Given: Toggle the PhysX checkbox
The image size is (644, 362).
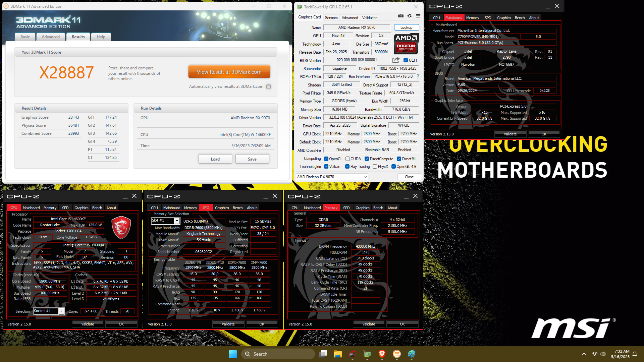Looking at the screenshot, I should point(375,167).
